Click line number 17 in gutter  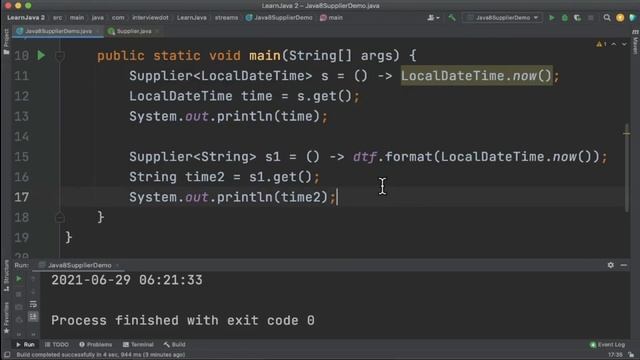[x=21, y=197]
